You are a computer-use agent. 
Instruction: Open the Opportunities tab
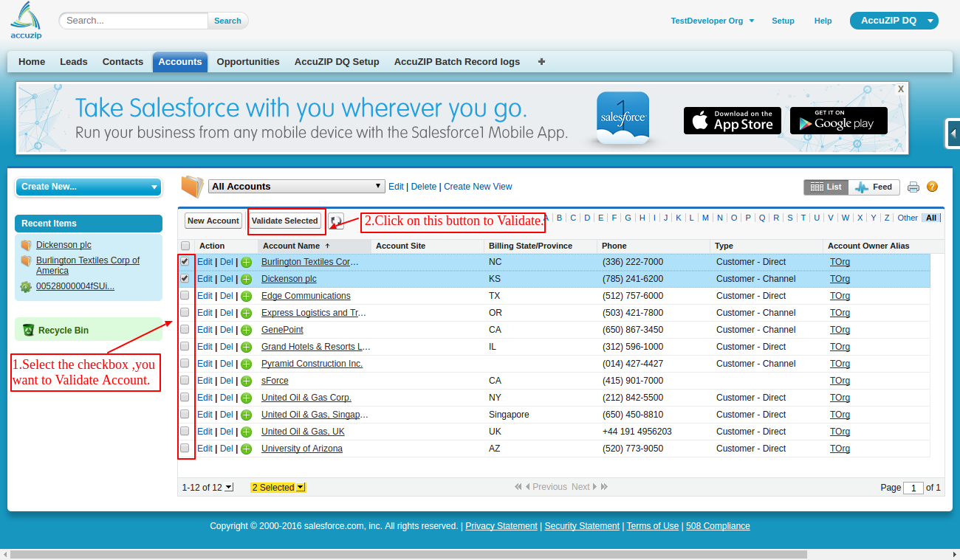248,62
